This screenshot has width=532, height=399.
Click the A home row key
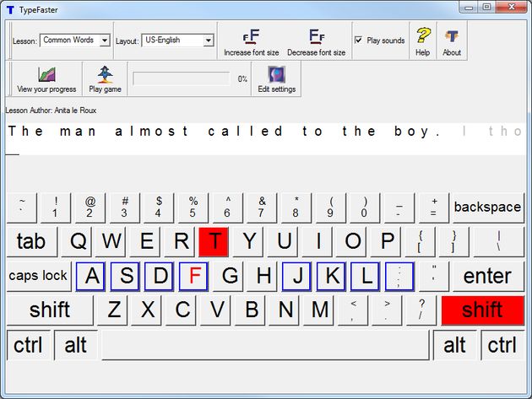[90, 276]
